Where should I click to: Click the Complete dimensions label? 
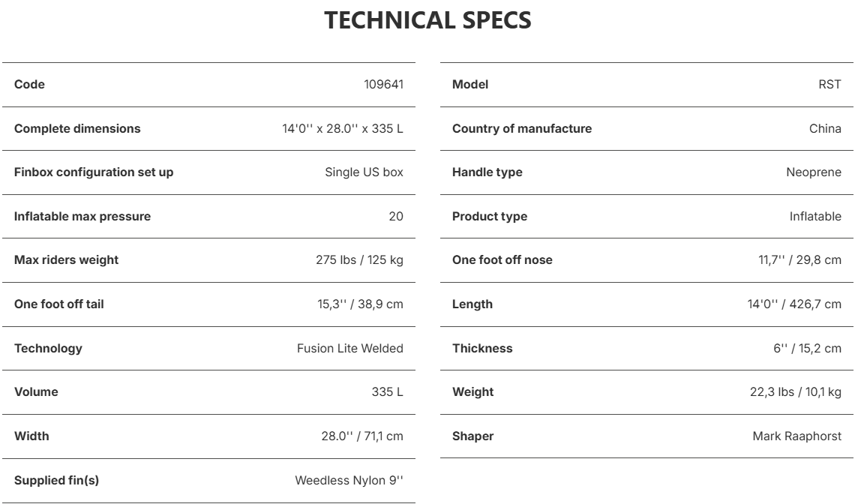[x=77, y=128]
